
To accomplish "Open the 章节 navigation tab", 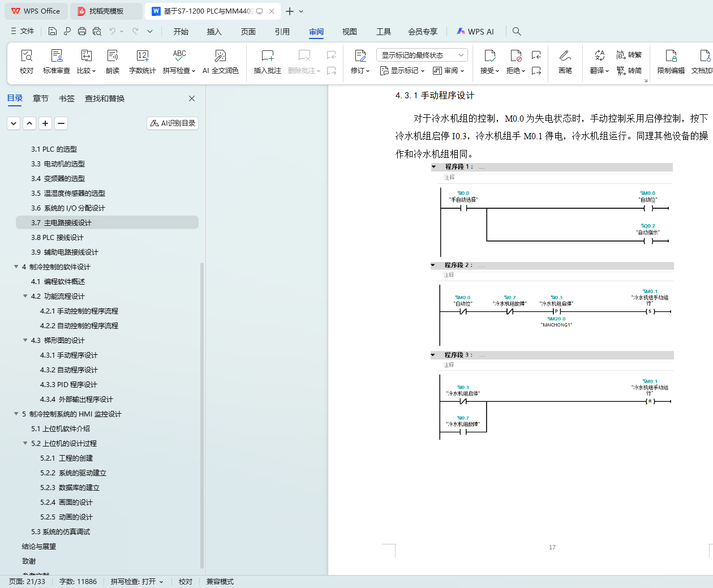I will click(x=41, y=98).
